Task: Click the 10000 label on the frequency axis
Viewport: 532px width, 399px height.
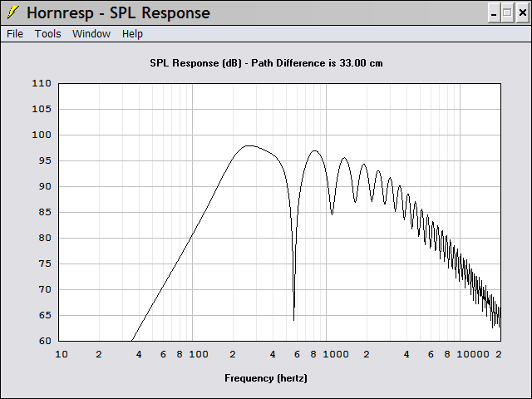Action: pyautogui.click(x=473, y=355)
